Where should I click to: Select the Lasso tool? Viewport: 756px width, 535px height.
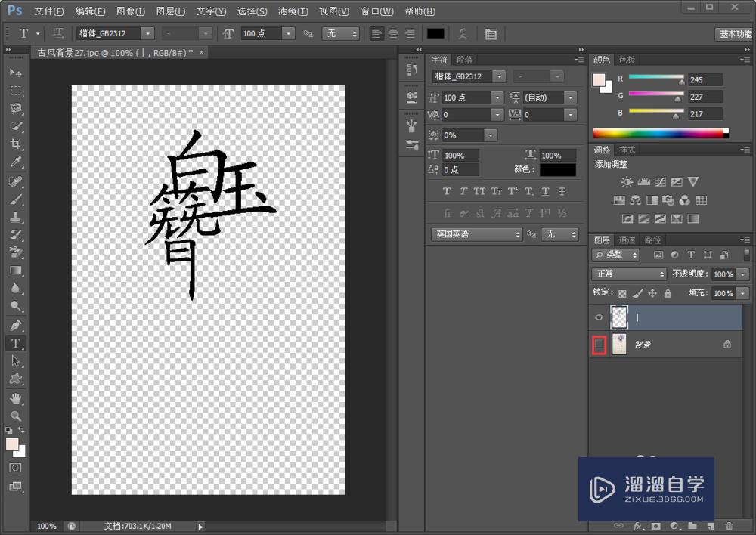(15, 109)
